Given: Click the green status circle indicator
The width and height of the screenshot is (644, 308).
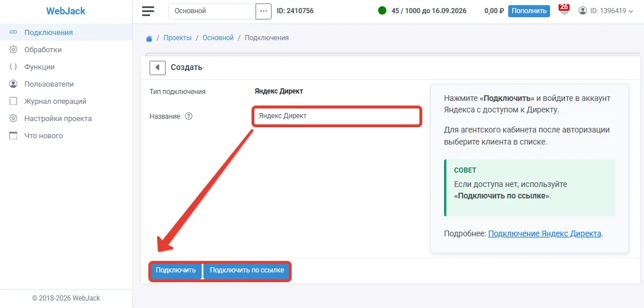Looking at the screenshot, I should point(382,11).
